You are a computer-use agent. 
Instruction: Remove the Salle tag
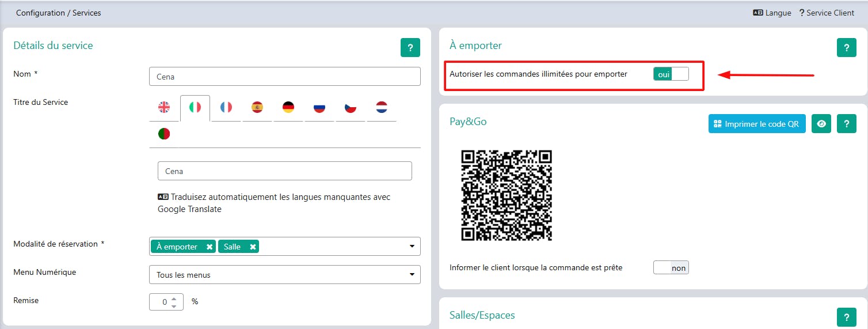[253, 247]
